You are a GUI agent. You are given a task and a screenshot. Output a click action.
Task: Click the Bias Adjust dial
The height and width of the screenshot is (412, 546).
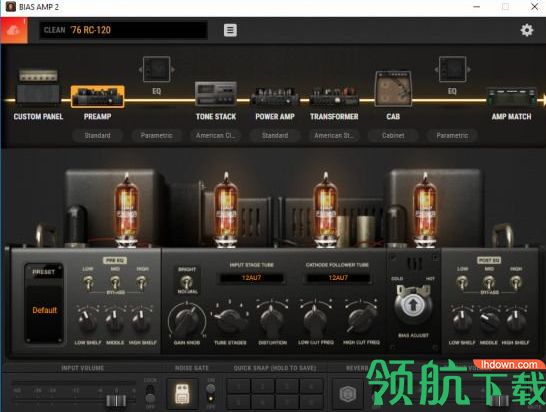click(413, 305)
